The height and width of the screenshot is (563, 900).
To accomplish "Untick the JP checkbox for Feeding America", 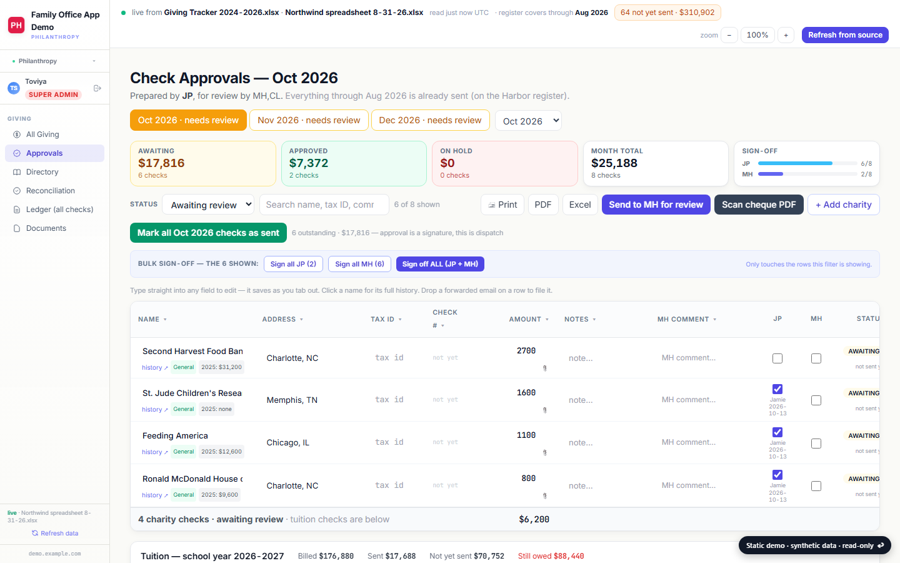I will pos(777,432).
